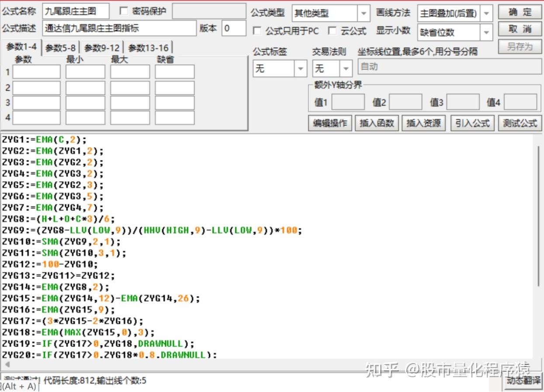The height and width of the screenshot is (392, 544).
Task: Click the 值4 input field
Action: [520, 102]
